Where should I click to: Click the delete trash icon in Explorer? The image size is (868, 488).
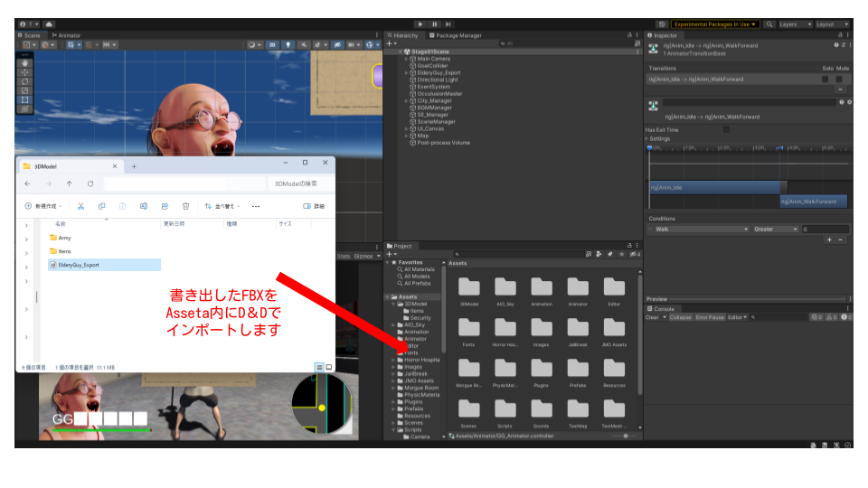click(185, 206)
